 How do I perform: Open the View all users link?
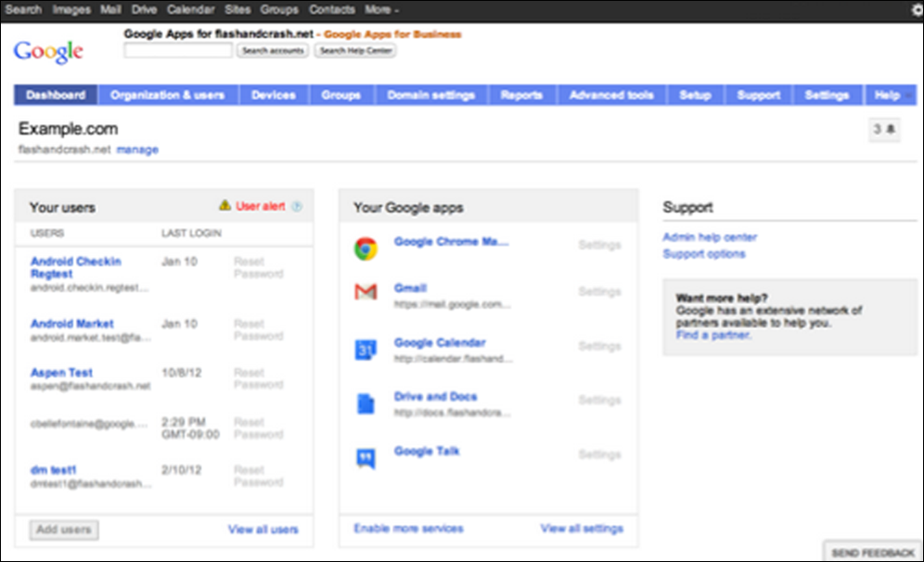pos(263,530)
